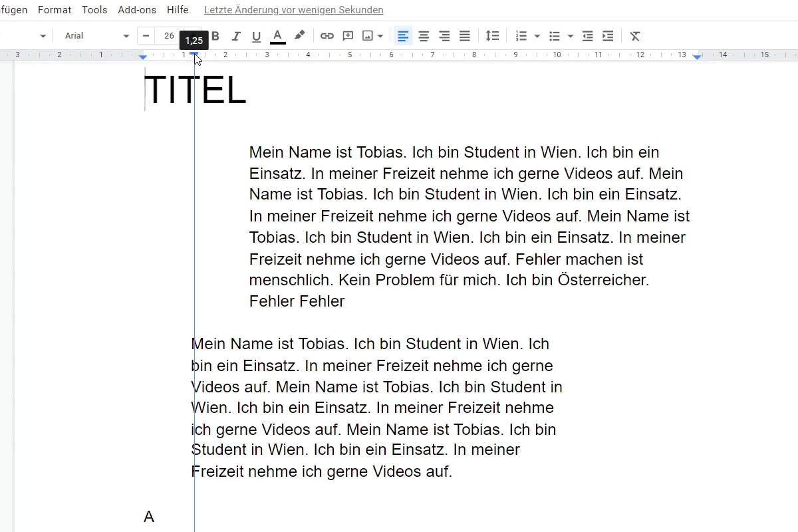Align text right

click(x=444, y=36)
